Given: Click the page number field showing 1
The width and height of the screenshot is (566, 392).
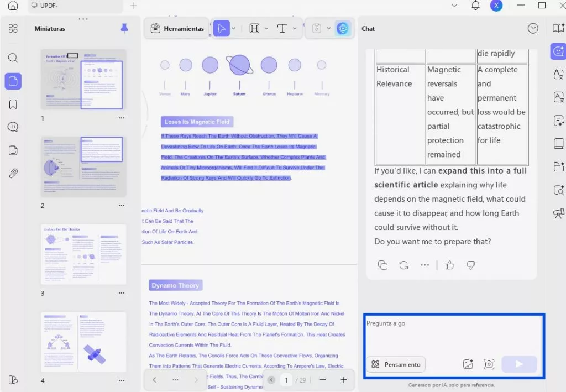Looking at the screenshot, I should point(286,380).
